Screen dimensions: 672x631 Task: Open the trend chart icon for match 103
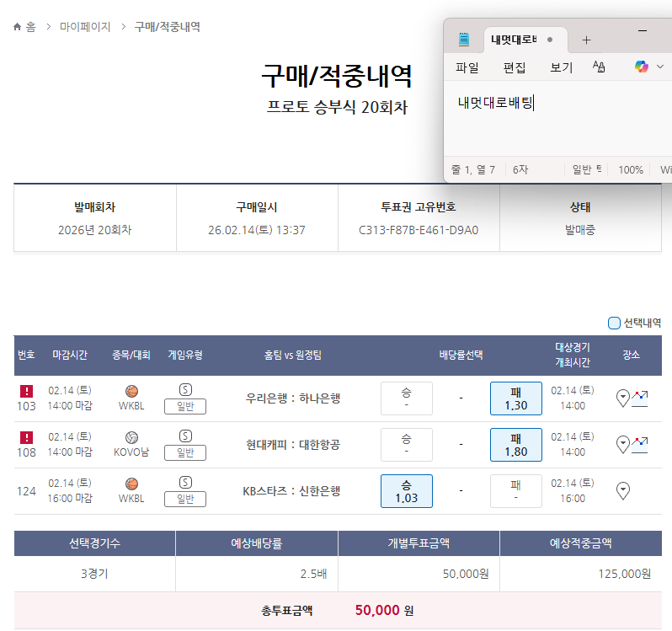(642, 396)
